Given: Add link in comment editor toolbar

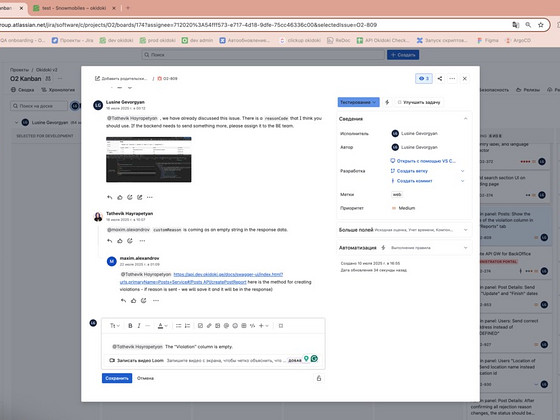Looking at the screenshot, I should [x=209, y=326].
